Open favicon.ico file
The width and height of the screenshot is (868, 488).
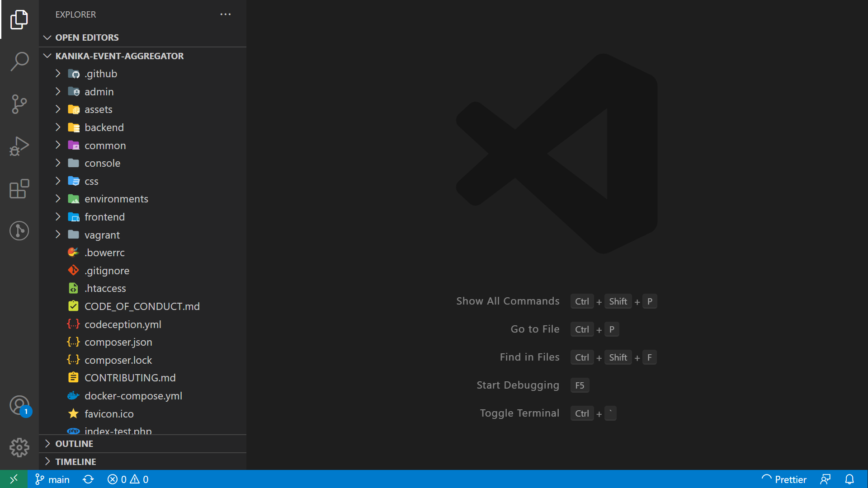click(143, 414)
